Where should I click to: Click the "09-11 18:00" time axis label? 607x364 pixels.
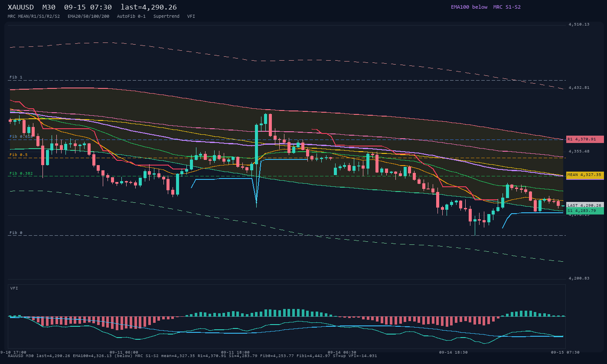(x=235, y=352)
